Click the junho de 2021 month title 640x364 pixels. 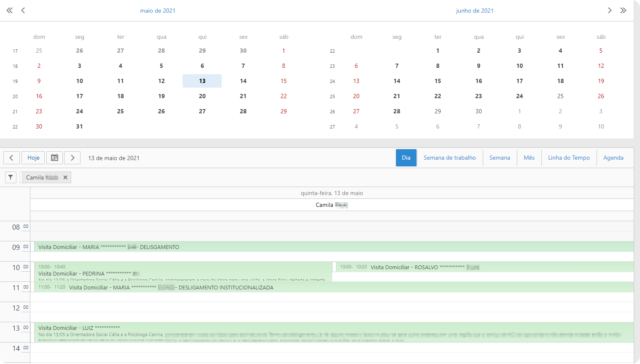pyautogui.click(x=474, y=11)
